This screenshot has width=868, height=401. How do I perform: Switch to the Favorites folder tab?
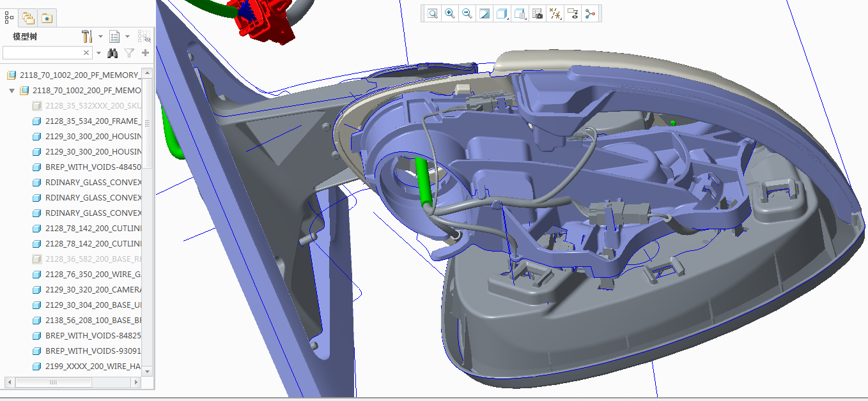(47, 18)
